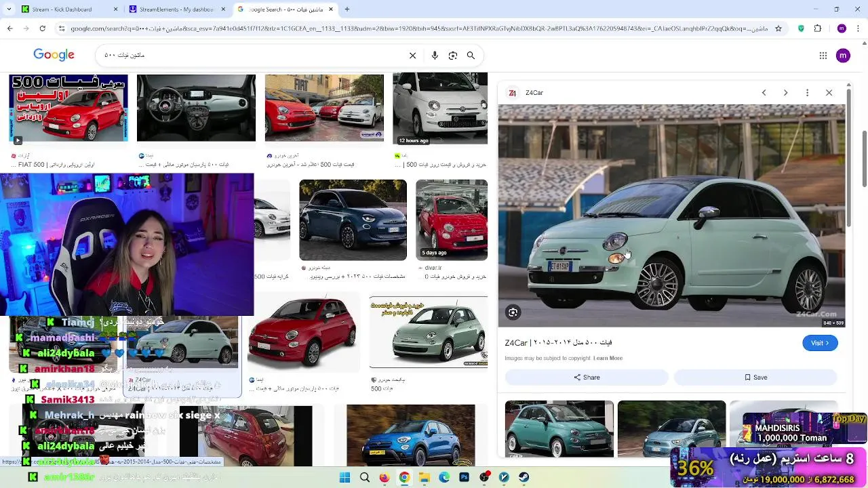Go to Google homepage via logo
Image resolution: width=868 pixels, height=488 pixels.
[x=54, y=56]
